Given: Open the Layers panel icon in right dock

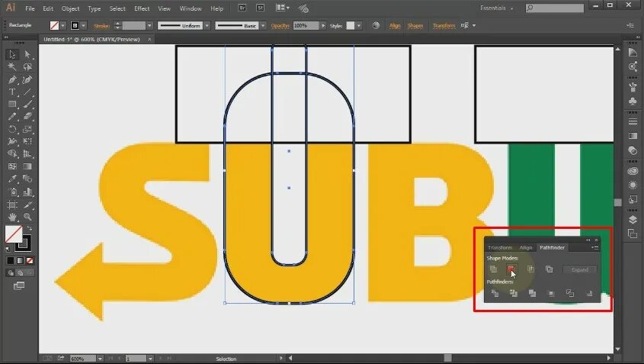Looking at the screenshot, I should [633, 220].
